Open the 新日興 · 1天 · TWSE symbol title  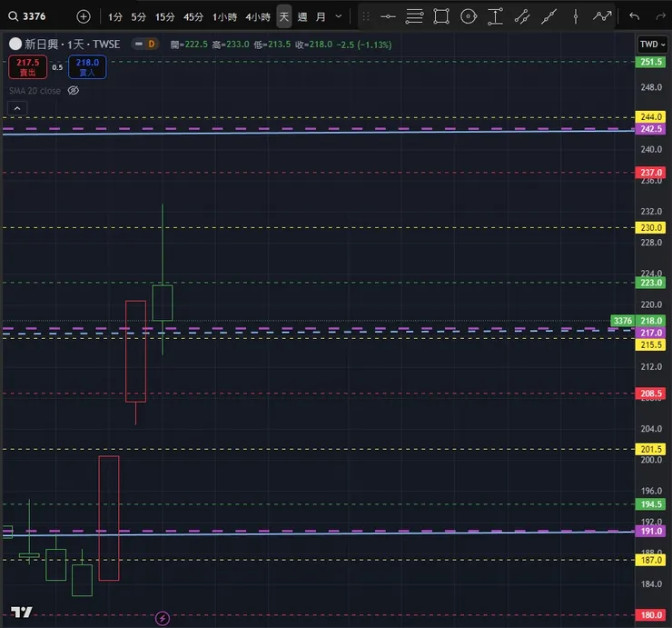coord(72,45)
